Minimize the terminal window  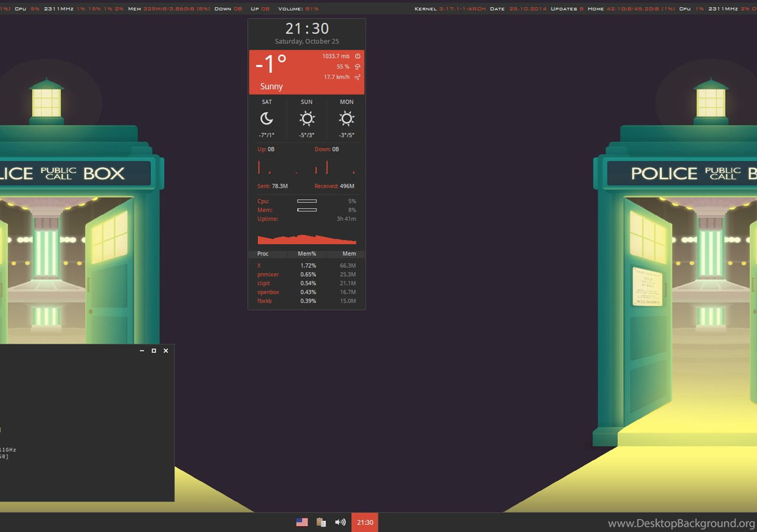point(141,351)
